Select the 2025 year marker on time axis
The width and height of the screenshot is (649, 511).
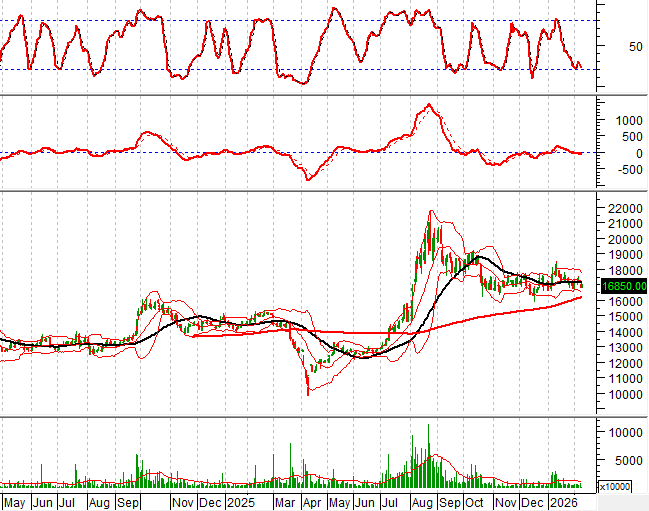point(241,500)
